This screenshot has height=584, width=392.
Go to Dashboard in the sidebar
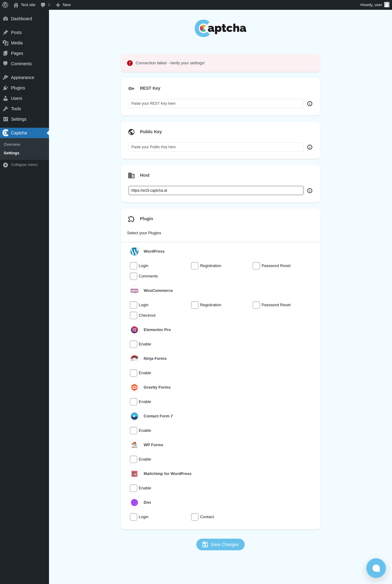[x=24, y=19]
